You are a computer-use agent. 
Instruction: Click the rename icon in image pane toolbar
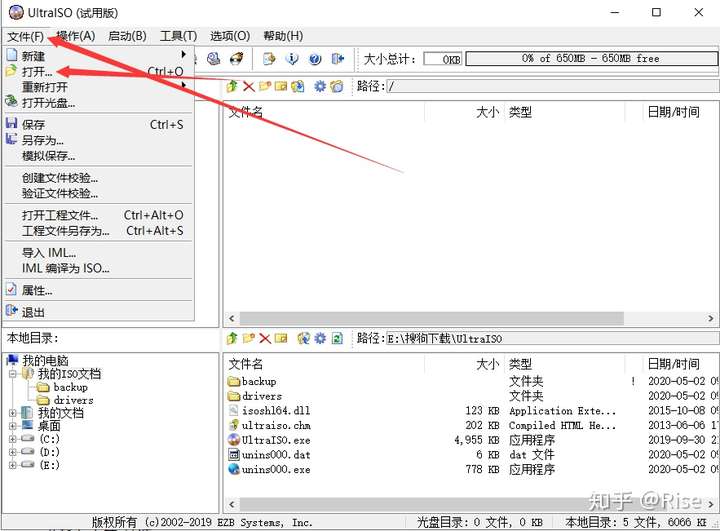(281, 86)
